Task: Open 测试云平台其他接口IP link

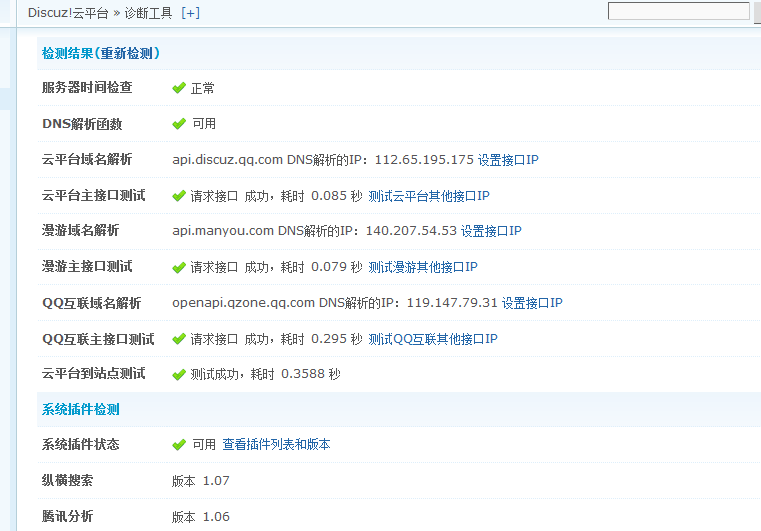Action: pos(429,196)
